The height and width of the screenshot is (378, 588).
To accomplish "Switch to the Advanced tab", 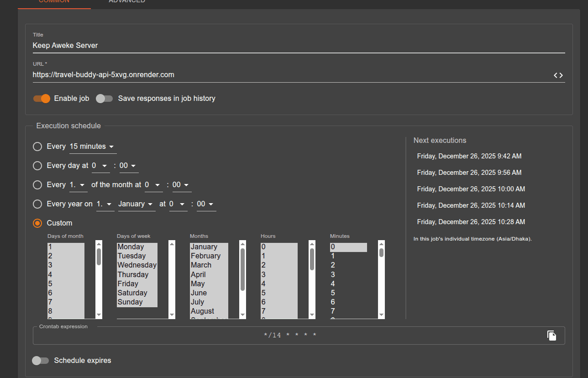I will coord(127,2).
